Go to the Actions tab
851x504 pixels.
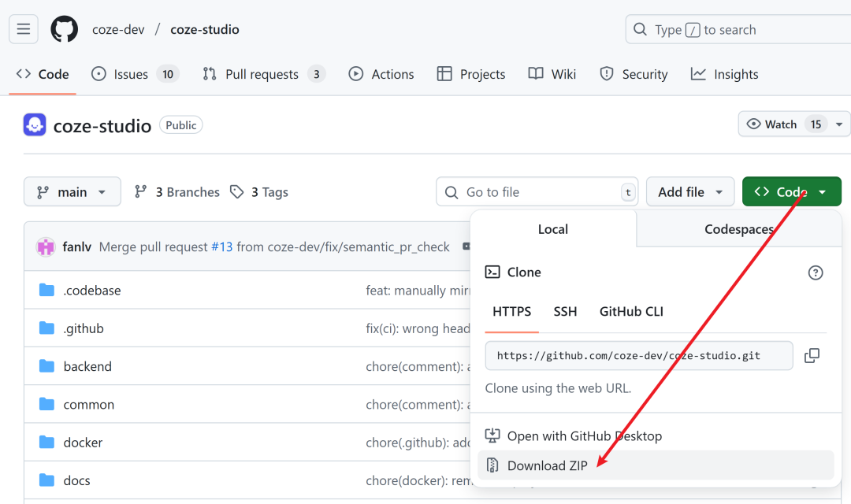point(381,74)
